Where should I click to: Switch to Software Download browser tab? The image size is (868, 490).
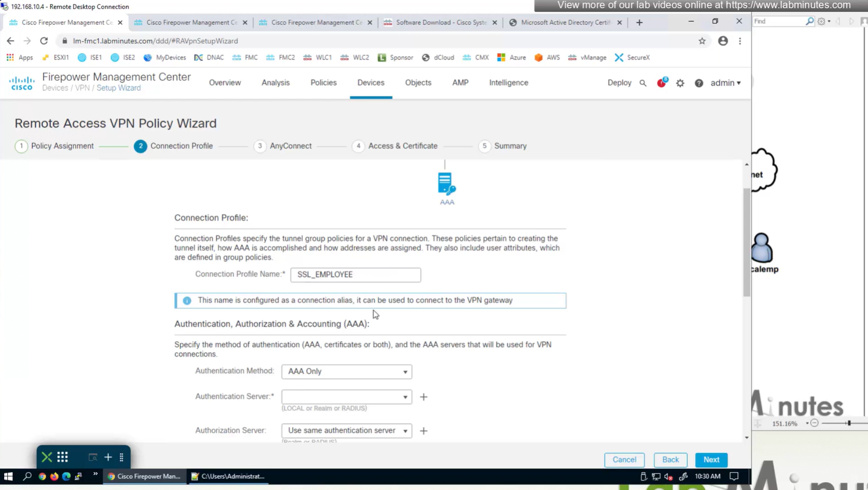pyautogui.click(x=440, y=22)
